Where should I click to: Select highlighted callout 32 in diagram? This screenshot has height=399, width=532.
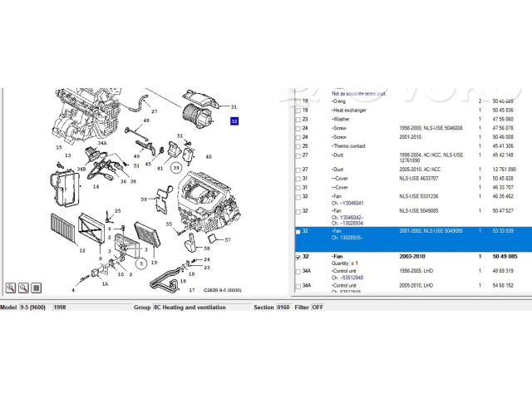(x=234, y=121)
